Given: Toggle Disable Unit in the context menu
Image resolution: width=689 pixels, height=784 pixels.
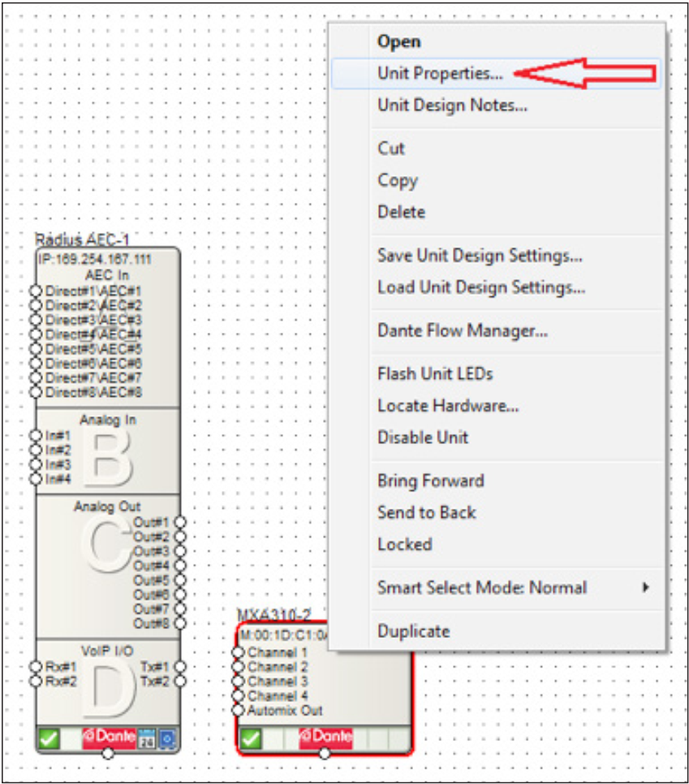Looking at the screenshot, I should [423, 437].
